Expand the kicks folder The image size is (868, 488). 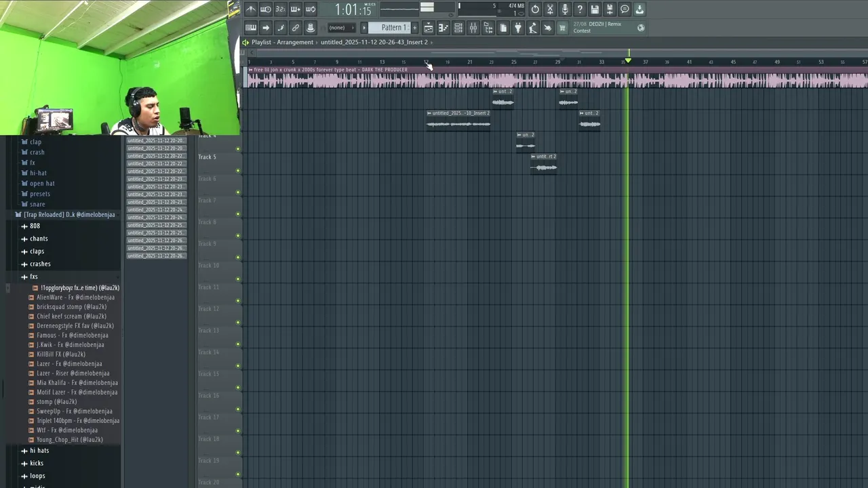pos(33,463)
